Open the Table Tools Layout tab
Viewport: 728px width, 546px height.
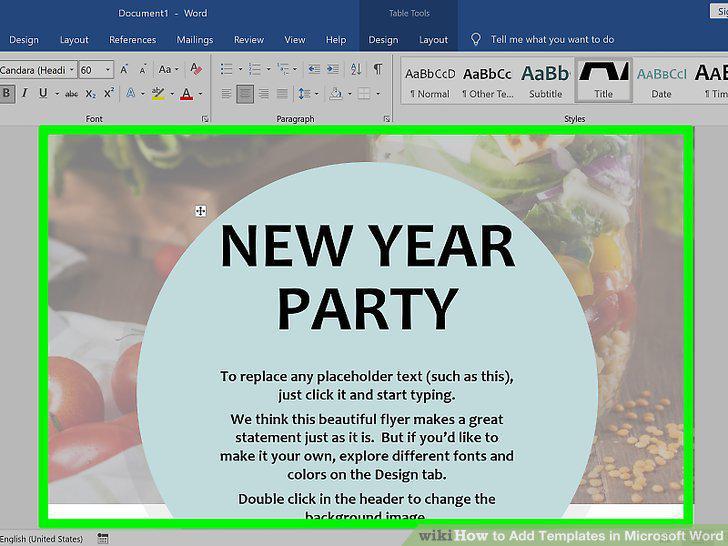point(433,40)
